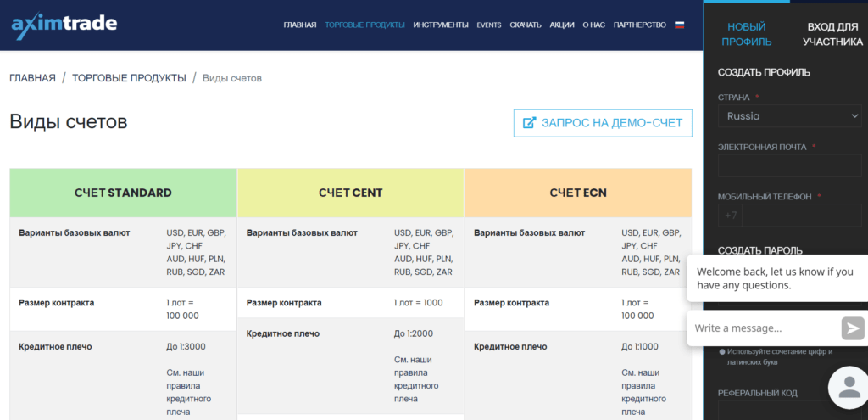
Task: Click the Write a message chat field
Action: coord(764,328)
